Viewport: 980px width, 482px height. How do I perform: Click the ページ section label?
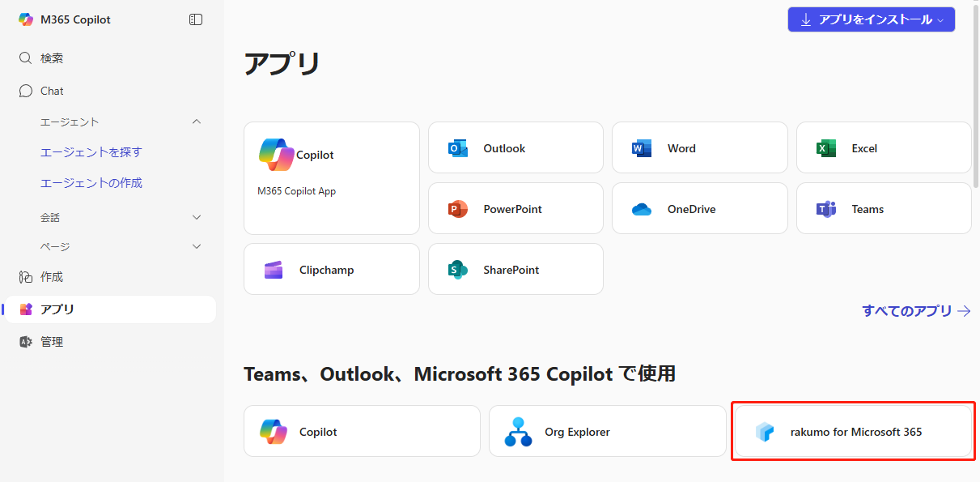(55, 246)
